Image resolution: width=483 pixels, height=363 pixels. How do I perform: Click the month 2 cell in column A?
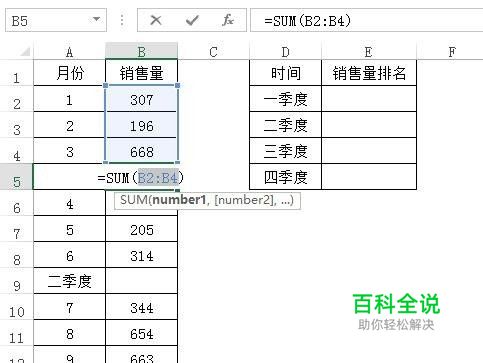[69, 125]
